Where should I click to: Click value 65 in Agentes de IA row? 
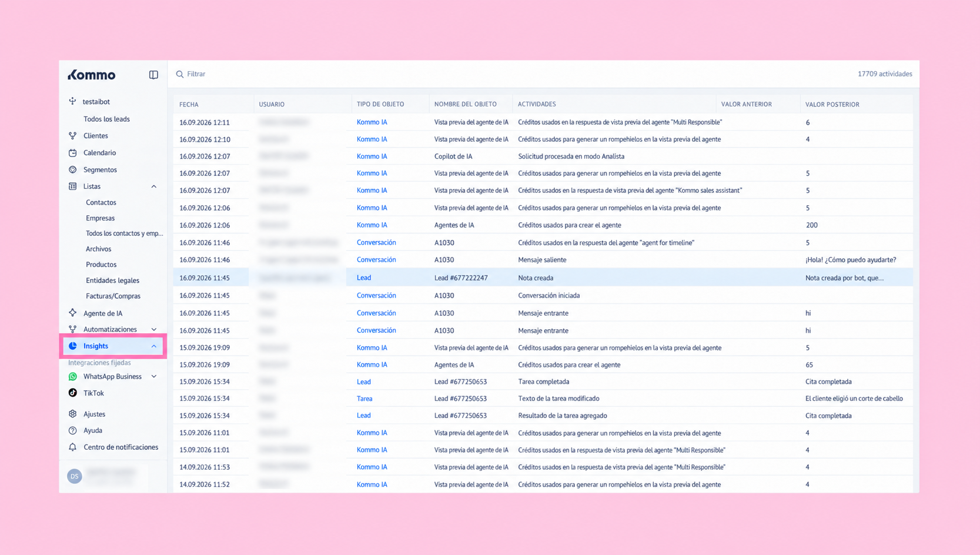809,365
